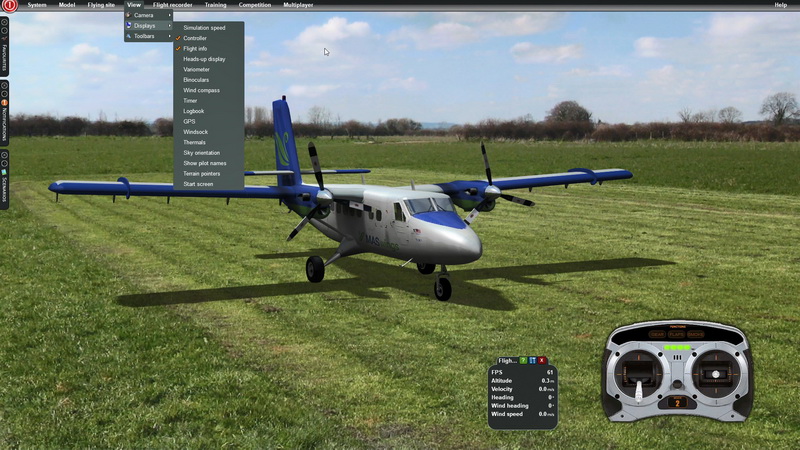
Task: Expand the Toolbars submenu arrow
Action: 169,36
